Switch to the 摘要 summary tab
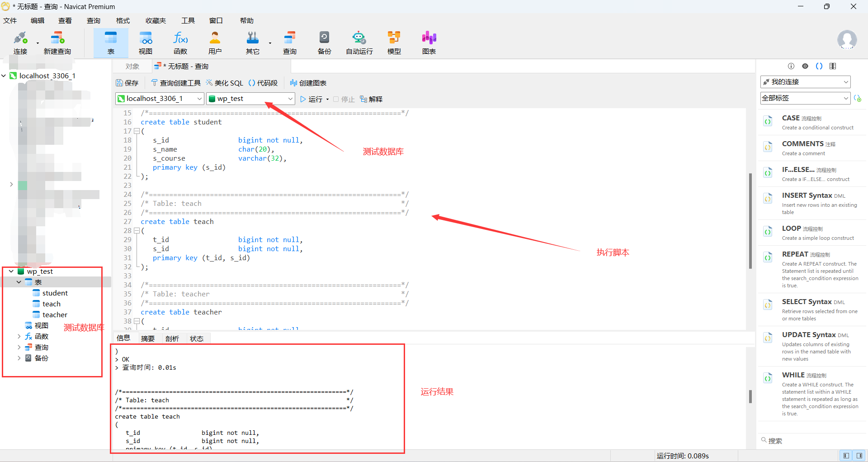Viewport: 868px width, 462px height. coord(148,338)
